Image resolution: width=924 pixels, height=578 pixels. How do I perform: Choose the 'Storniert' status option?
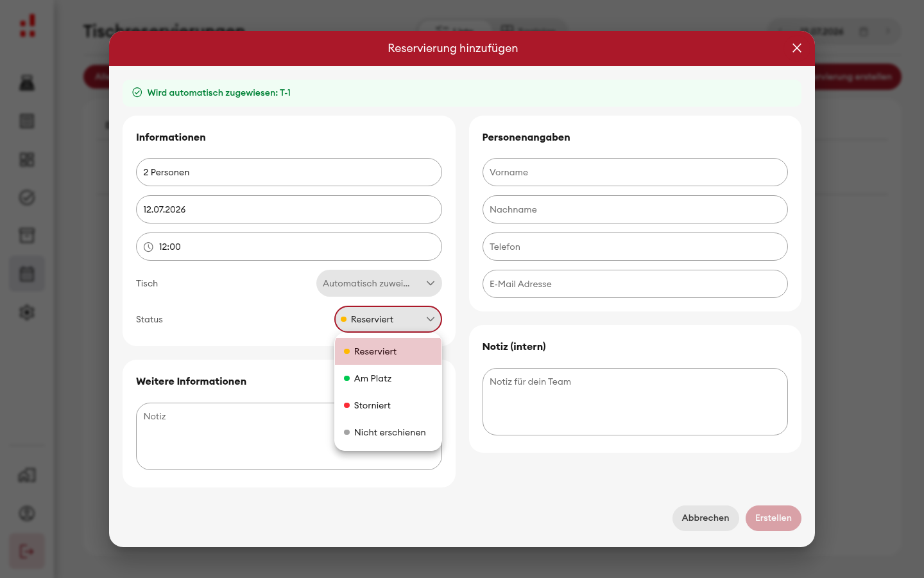(388, 405)
